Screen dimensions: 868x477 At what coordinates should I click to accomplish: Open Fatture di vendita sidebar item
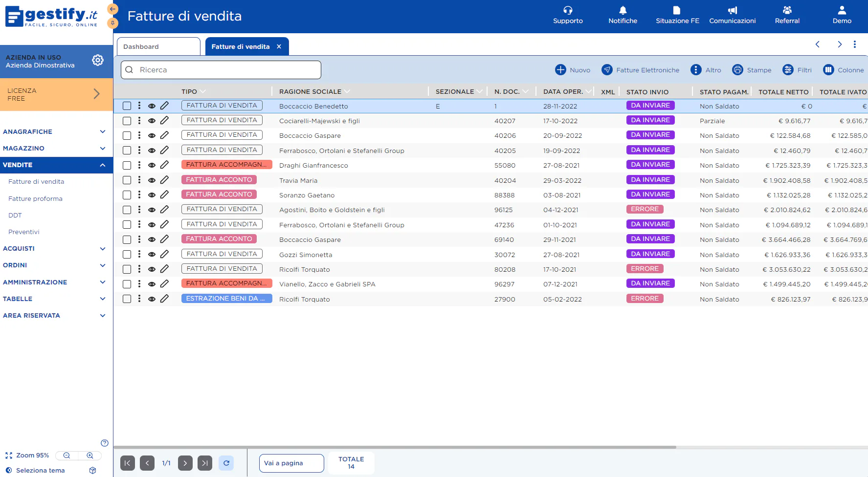point(36,181)
